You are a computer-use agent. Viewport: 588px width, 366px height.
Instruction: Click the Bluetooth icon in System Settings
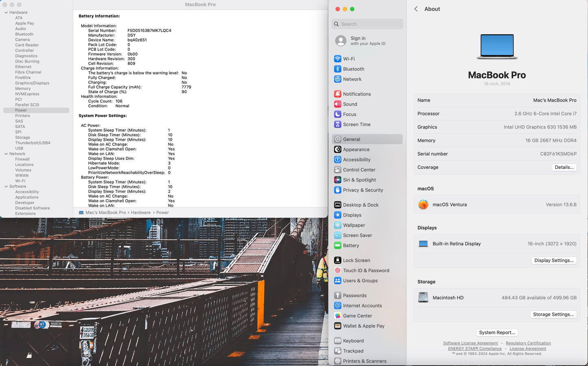(337, 69)
